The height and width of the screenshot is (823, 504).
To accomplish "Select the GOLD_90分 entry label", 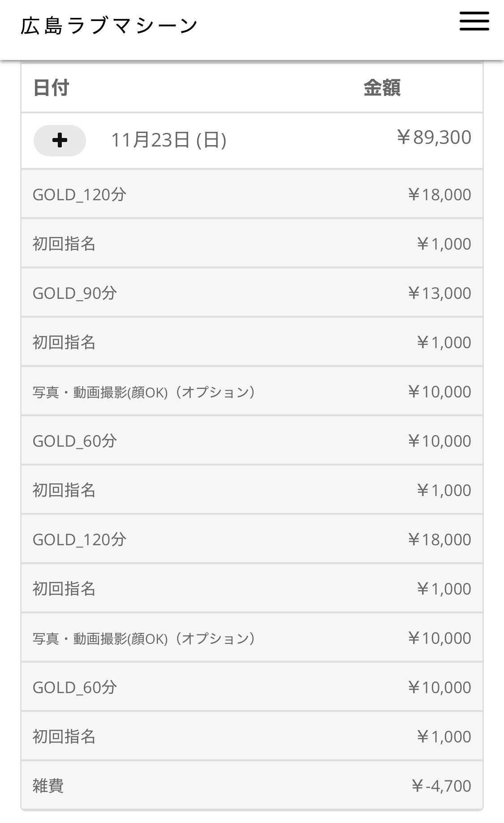I will (75, 293).
